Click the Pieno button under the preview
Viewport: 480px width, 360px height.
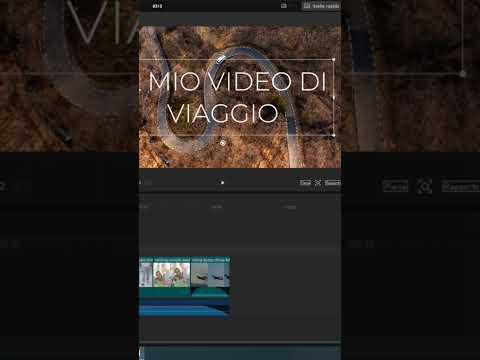[x=305, y=183]
